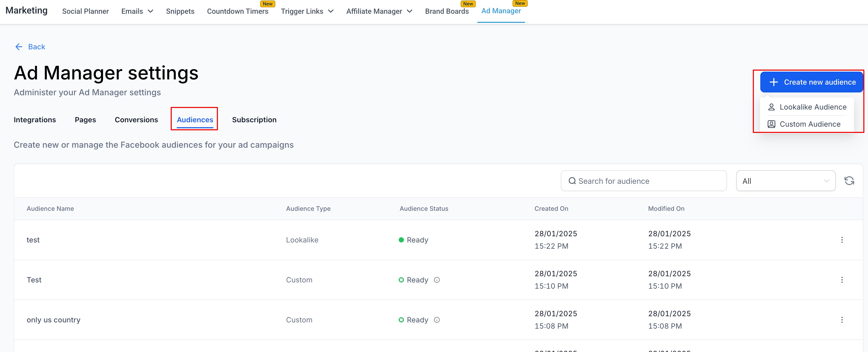This screenshot has width=868, height=352.
Task: Switch to the Subscription tab
Action: click(254, 120)
